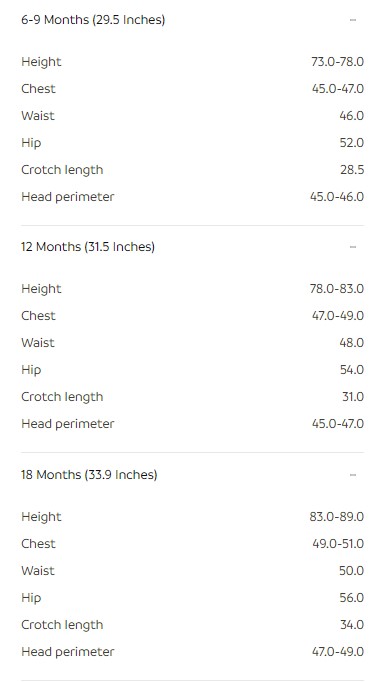387x682 pixels.
Task: Click Crotch length value 28.5
Action: pyautogui.click(x=352, y=170)
